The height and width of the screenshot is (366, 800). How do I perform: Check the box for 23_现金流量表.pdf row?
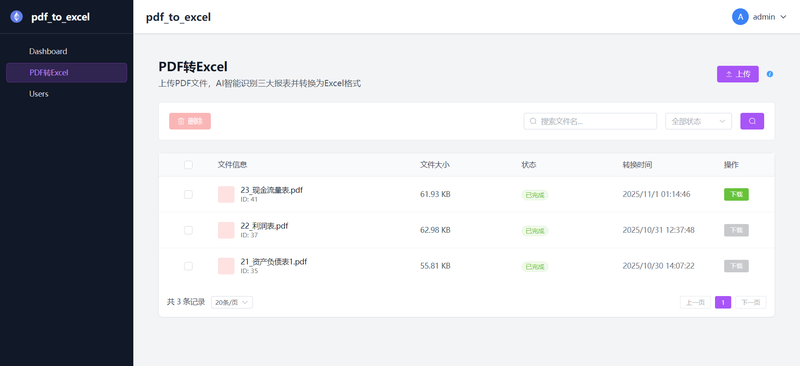click(x=188, y=194)
